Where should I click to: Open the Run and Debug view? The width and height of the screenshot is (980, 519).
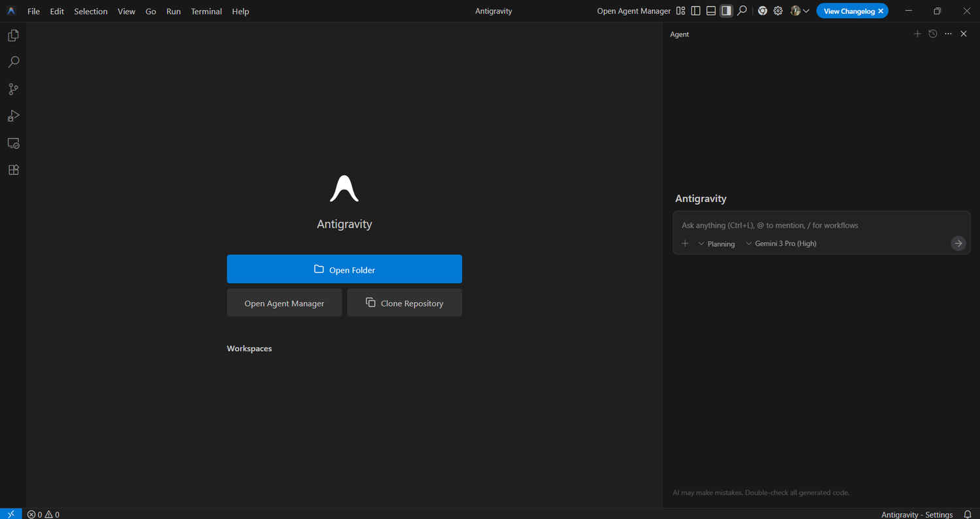point(13,116)
